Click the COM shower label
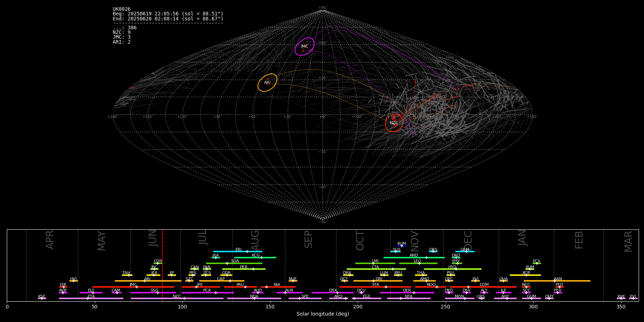 tap(484, 285)
